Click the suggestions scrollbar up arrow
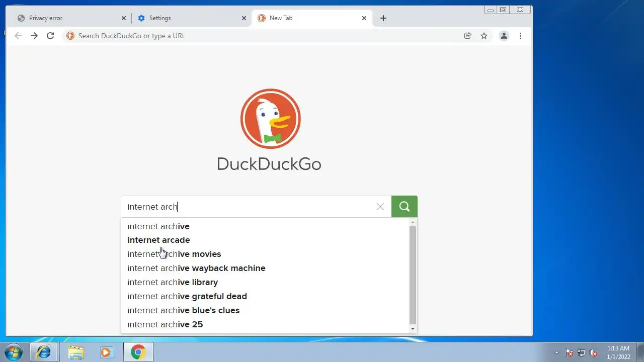 [413, 222]
